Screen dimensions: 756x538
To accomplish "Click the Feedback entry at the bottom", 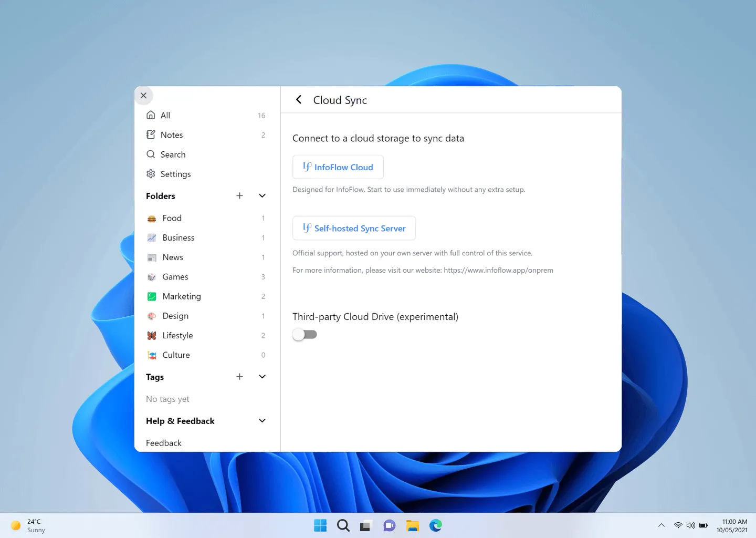I will pyautogui.click(x=163, y=443).
